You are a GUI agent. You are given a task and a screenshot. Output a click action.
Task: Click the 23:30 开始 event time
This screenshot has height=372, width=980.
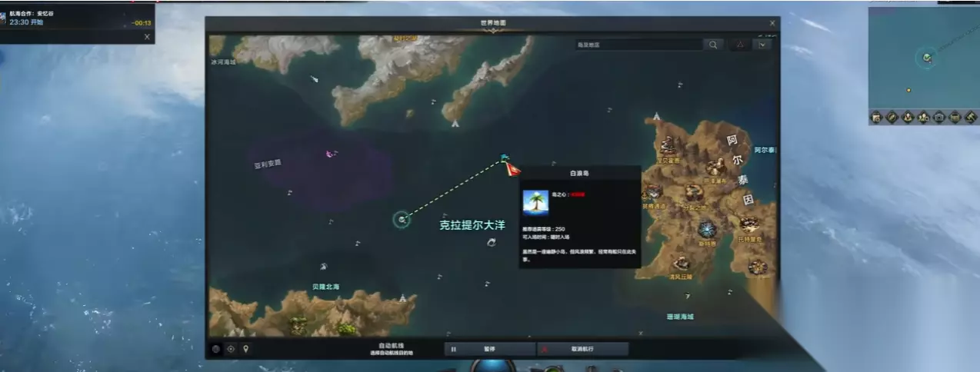pyautogui.click(x=26, y=22)
